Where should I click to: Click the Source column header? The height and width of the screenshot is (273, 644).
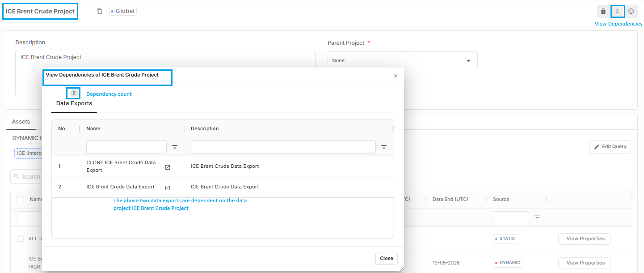501,199
